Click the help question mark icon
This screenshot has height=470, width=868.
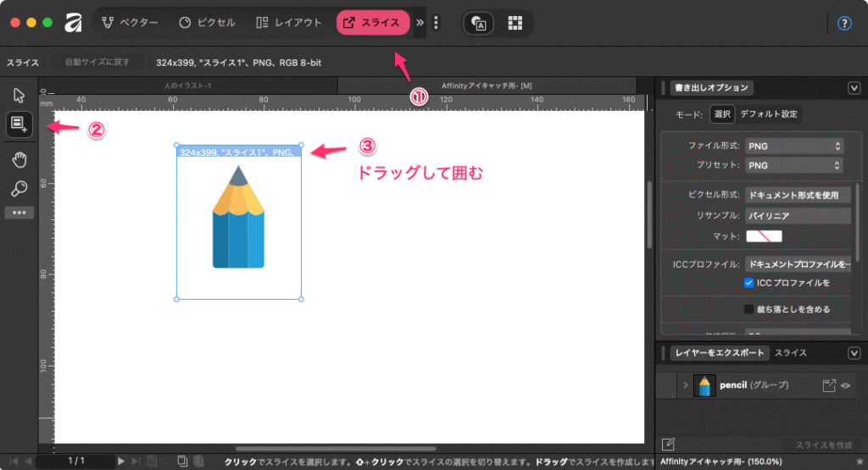[843, 24]
